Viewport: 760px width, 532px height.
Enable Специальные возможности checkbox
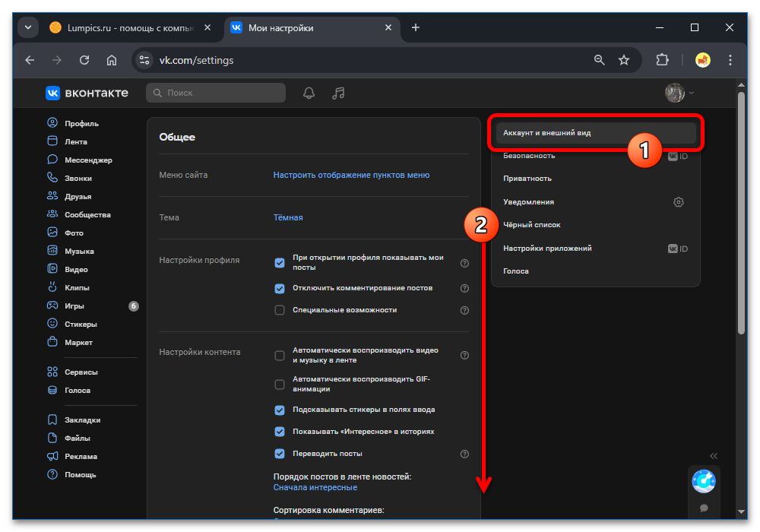click(280, 310)
